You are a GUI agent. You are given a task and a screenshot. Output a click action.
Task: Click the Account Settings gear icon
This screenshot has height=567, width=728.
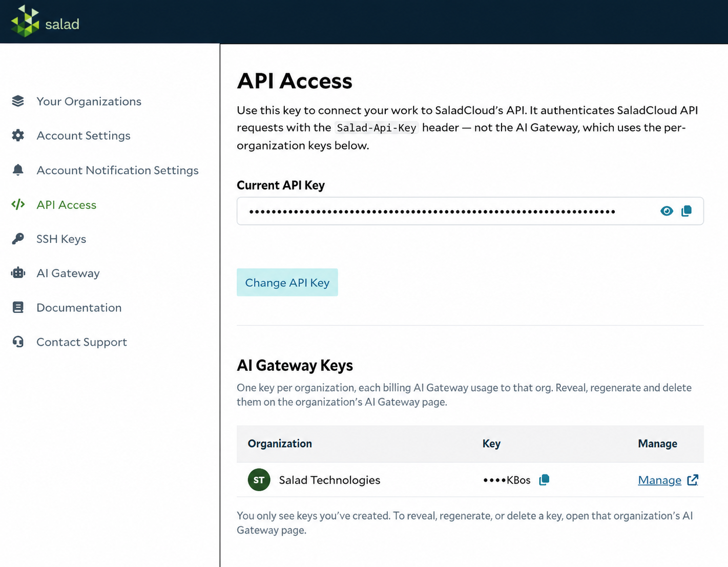click(18, 135)
